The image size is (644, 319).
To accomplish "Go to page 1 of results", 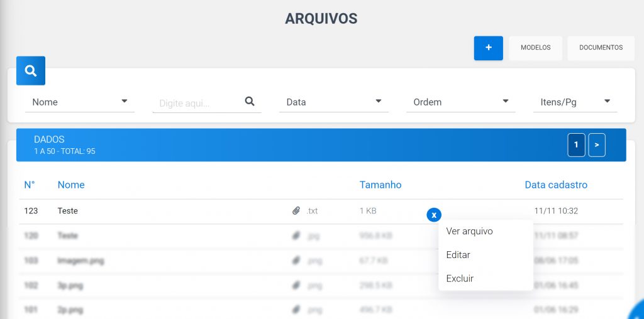I will click(576, 144).
